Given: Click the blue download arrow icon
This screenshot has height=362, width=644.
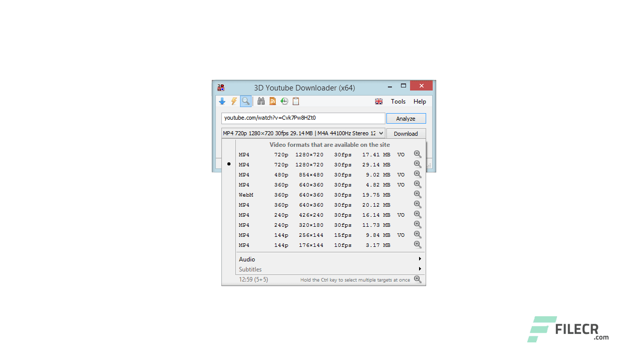Looking at the screenshot, I should coord(222,101).
